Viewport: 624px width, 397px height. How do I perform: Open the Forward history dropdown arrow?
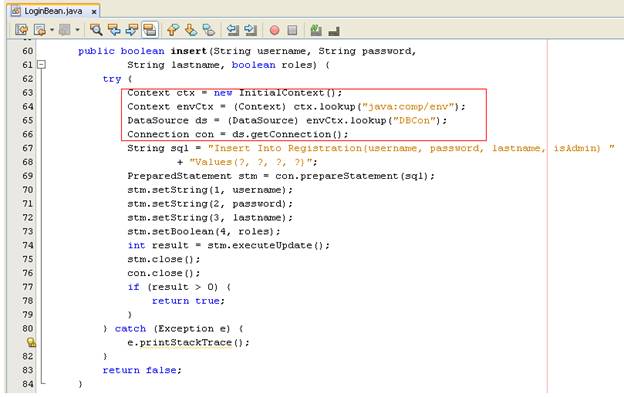(x=77, y=30)
